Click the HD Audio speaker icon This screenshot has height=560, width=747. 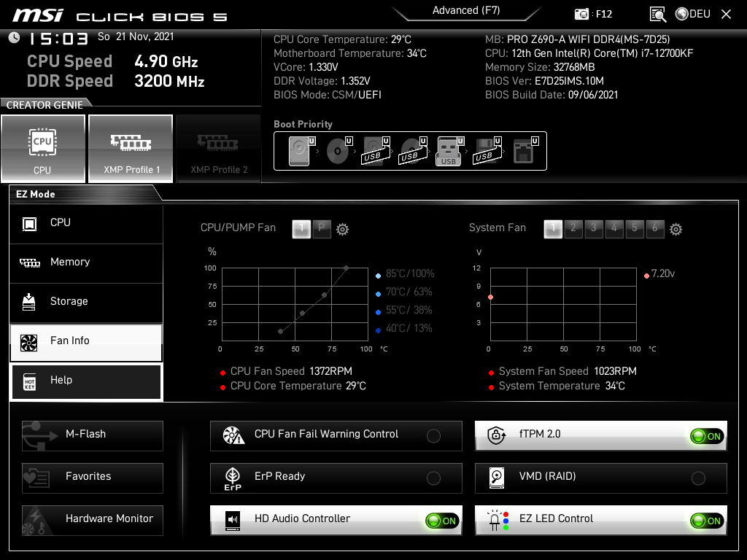[233, 521]
